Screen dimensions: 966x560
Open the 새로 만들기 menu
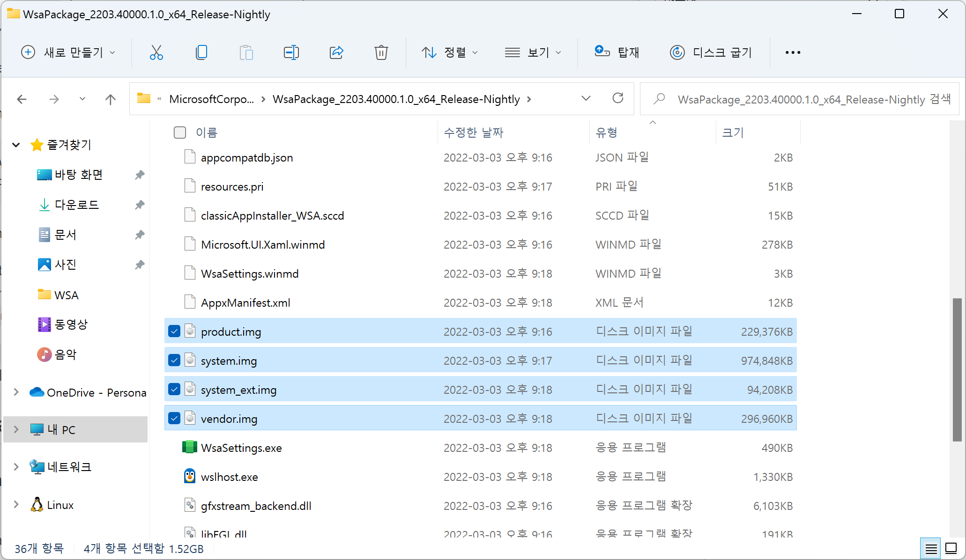68,52
